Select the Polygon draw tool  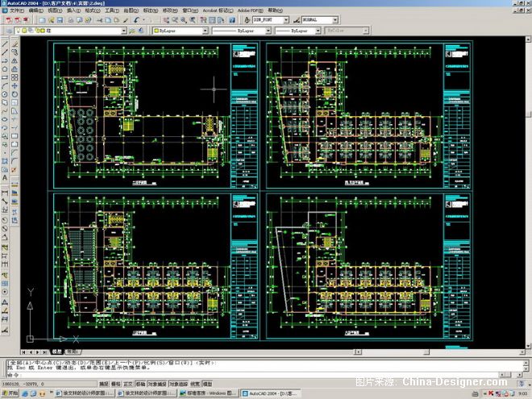pos(5,69)
